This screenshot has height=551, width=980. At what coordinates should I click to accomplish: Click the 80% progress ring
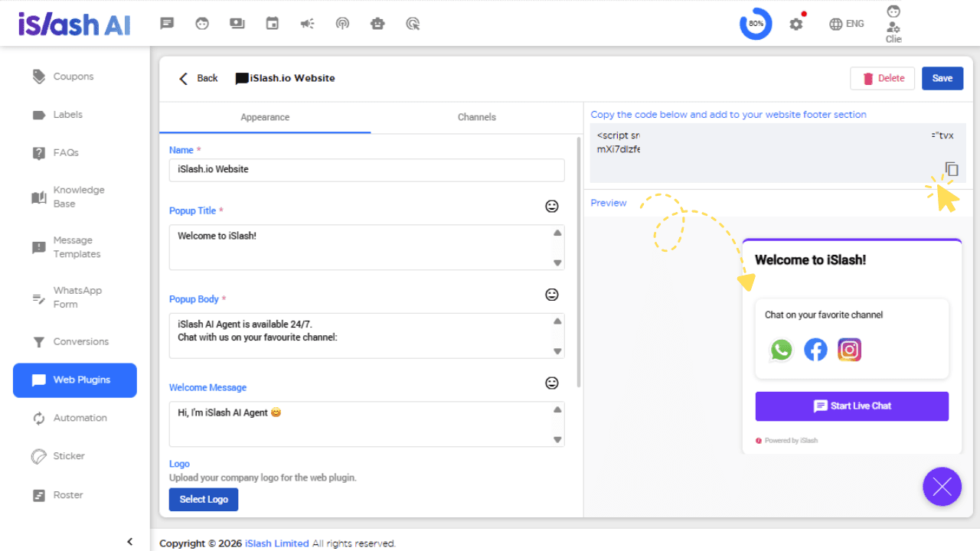pyautogui.click(x=756, y=24)
